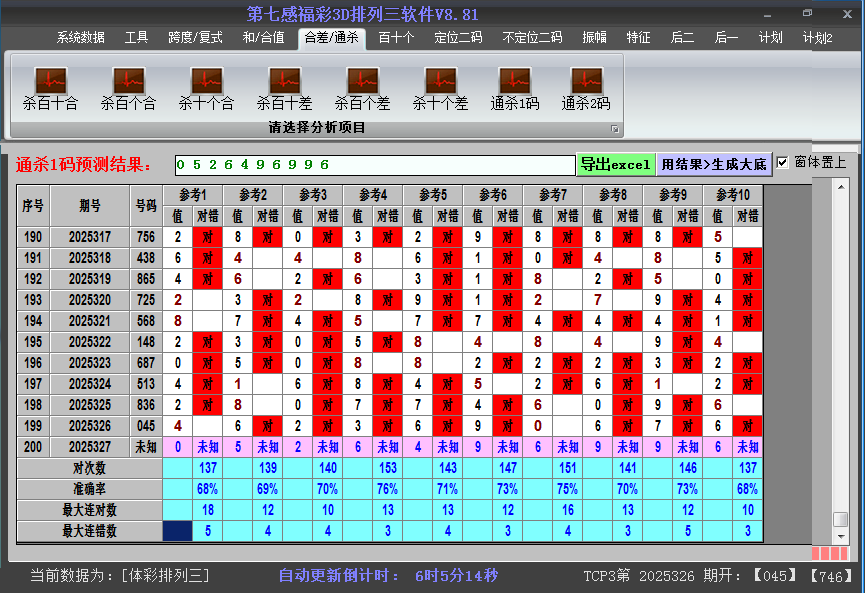Click the 导出excel button

pyautogui.click(x=615, y=164)
